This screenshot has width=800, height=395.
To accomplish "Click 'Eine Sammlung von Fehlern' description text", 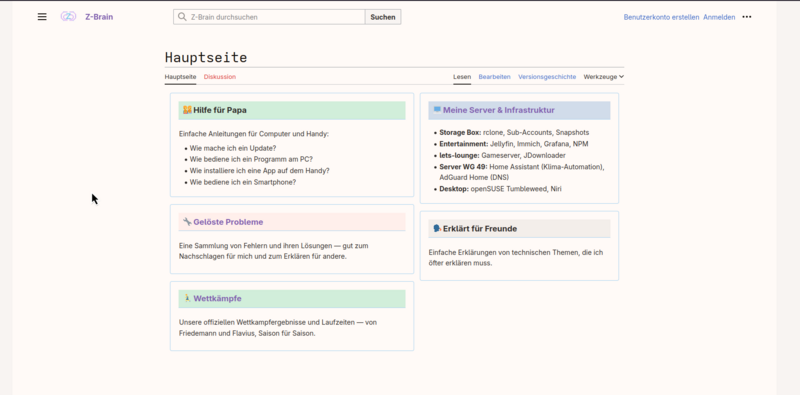I will click(x=273, y=251).
